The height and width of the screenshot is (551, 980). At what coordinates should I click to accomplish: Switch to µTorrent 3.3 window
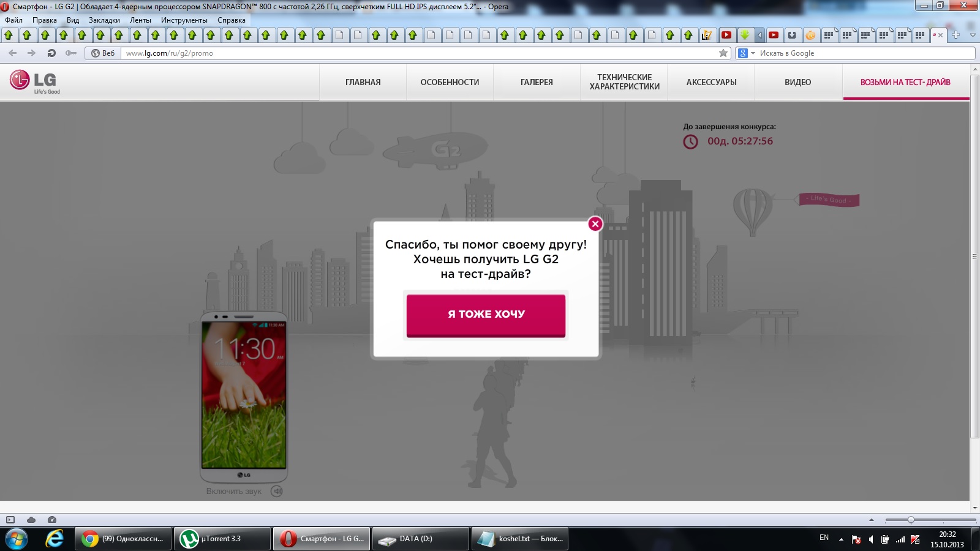[222, 539]
